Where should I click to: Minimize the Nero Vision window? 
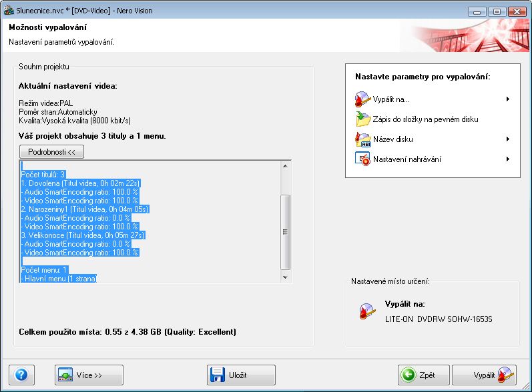[x=477, y=12]
